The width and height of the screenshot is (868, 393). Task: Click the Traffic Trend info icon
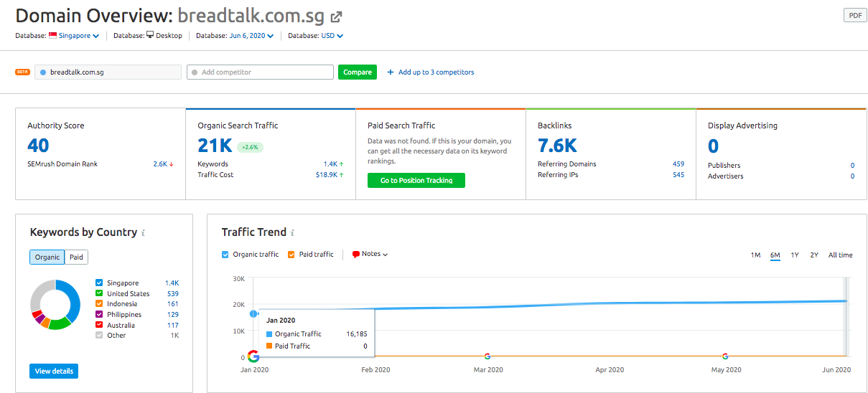pyautogui.click(x=292, y=232)
